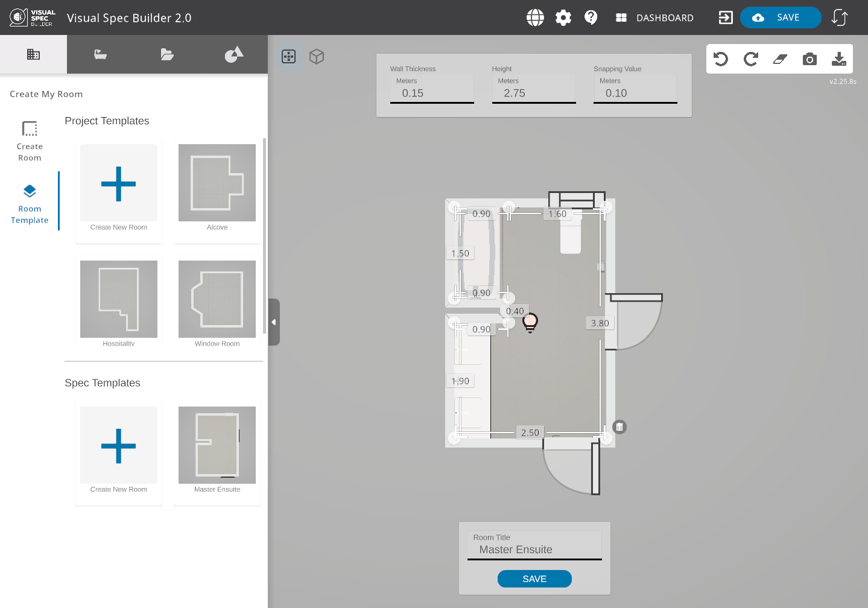Toggle the light bulb in room
This screenshot has height=608, width=868.
(x=530, y=322)
